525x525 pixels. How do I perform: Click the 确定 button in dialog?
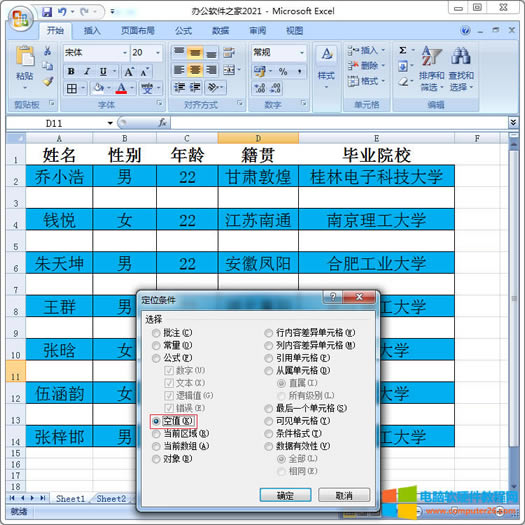point(285,495)
